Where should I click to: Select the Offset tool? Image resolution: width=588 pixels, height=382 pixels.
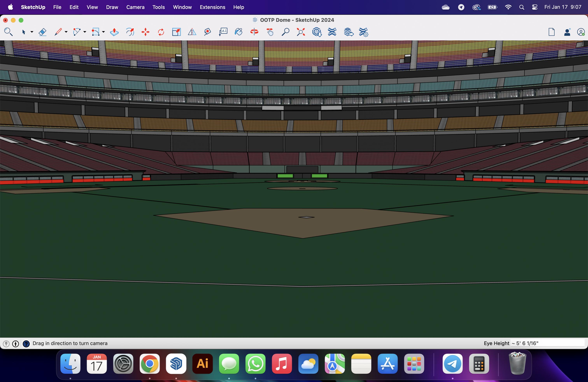click(x=130, y=32)
